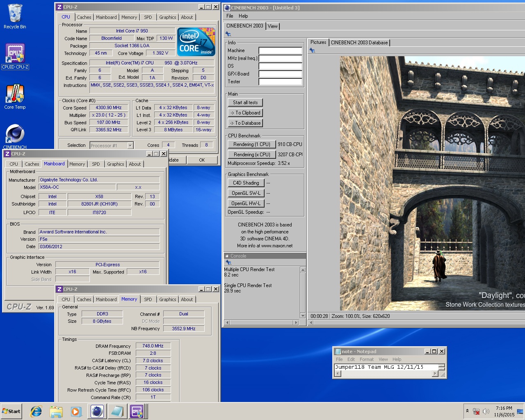Click pin icon under Pictures tab
Image resolution: width=525 pixels, height=420 pixels.
pyautogui.click(x=312, y=50)
